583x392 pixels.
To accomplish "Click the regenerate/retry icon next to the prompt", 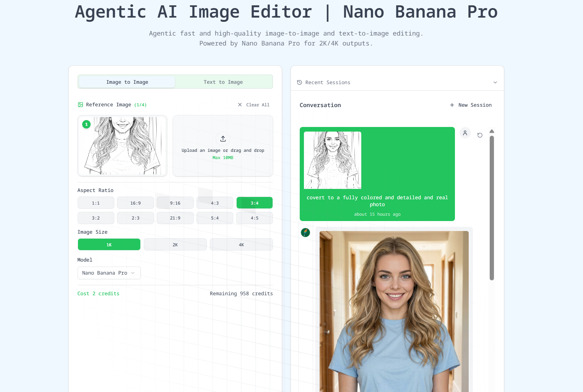I will click(x=480, y=135).
